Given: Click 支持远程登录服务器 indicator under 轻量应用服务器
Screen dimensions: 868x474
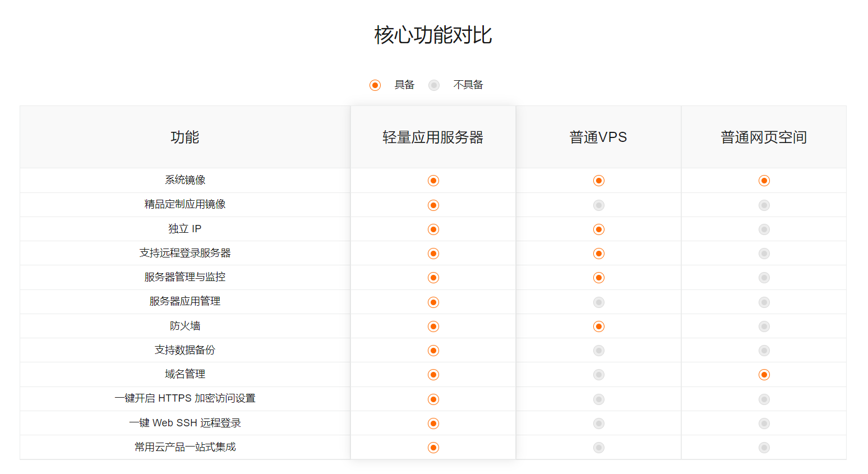Looking at the screenshot, I should (433, 254).
